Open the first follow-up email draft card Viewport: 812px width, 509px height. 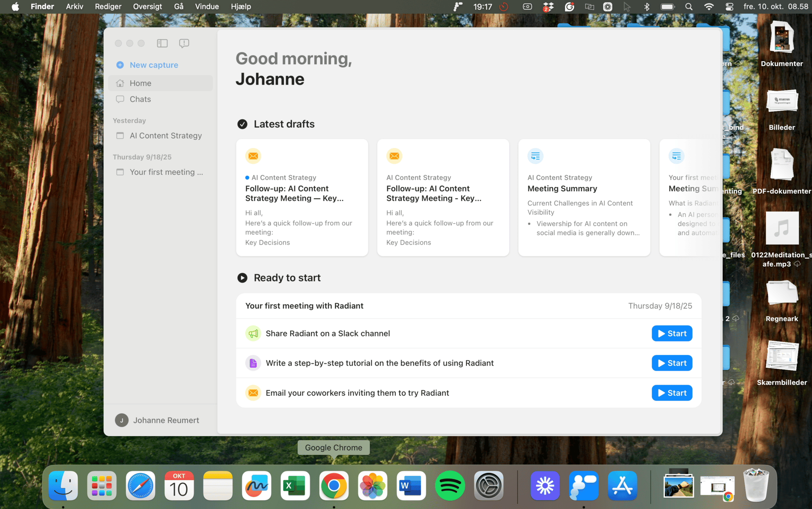point(302,198)
